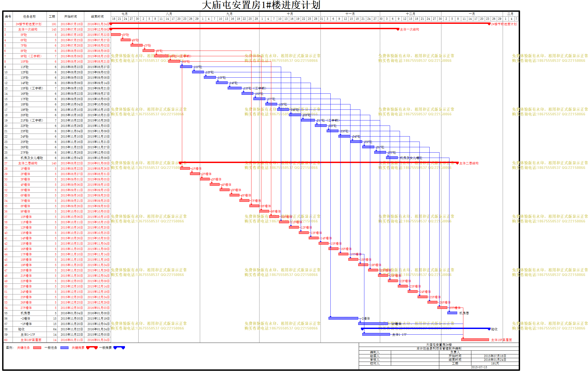This screenshot has height=371, width=588.
Task: Click the end date 2015年12月09日 in row 2
Action: pos(98,29)
